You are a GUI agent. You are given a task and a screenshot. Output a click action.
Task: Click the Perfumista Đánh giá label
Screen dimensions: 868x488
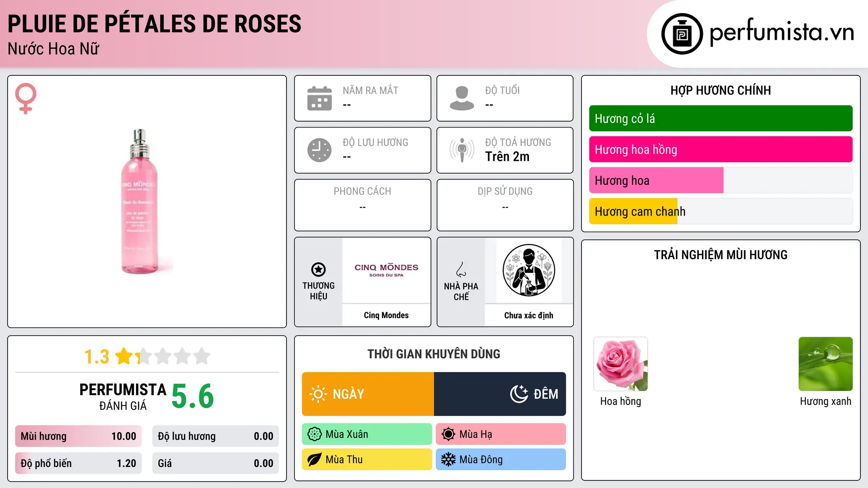[123, 397]
